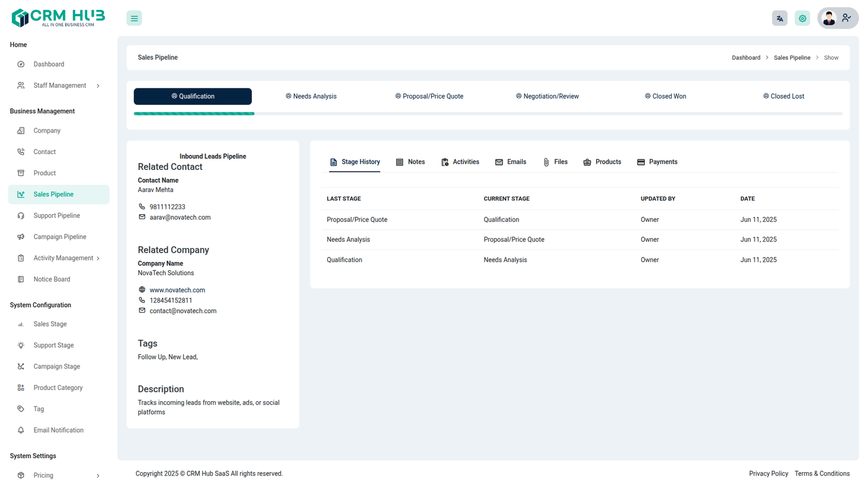This screenshot has height=488, width=868.
Task: Expand the Staff Management submenu
Action: pyautogui.click(x=98, y=86)
